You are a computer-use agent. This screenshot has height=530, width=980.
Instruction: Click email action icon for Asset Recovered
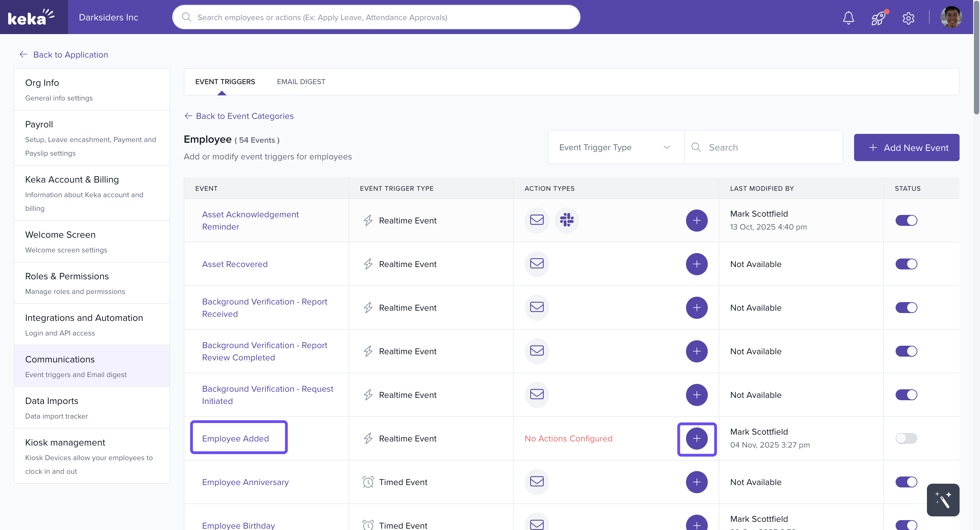pyautogui.click(x=536, y=264)
